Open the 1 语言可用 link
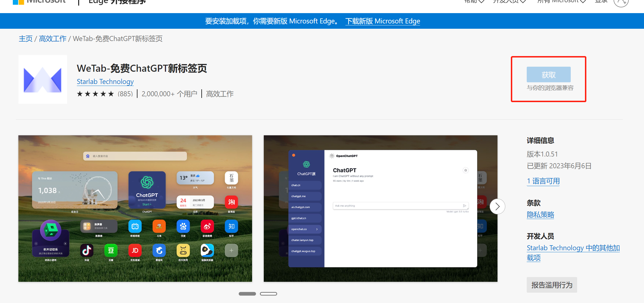The width and height of the screenshot is (644, 303). click(x=543, y=181)
